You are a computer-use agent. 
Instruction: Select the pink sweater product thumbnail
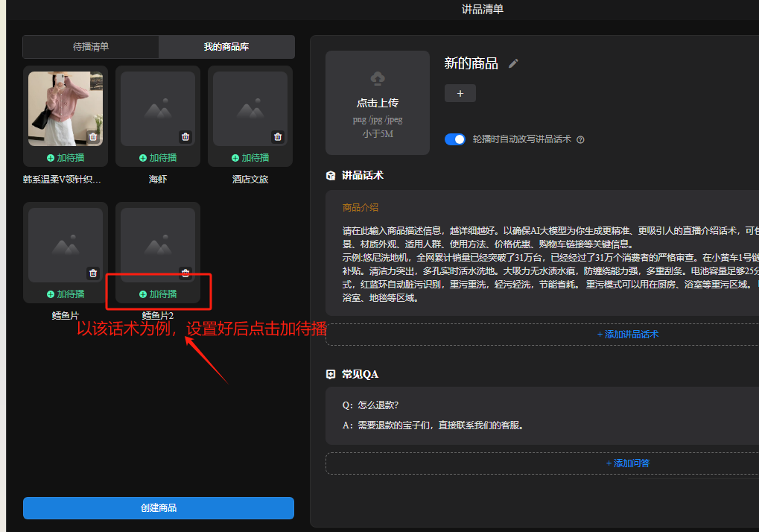coord(65,108)
